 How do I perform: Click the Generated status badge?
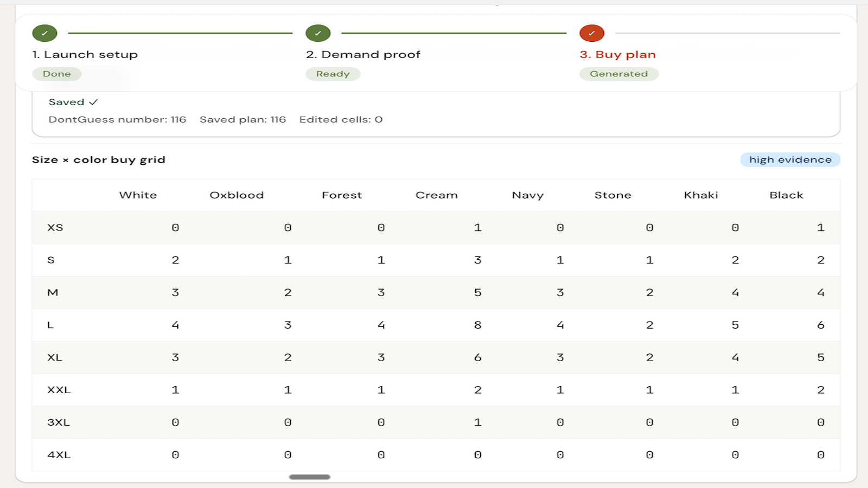[x=619, y=74]
